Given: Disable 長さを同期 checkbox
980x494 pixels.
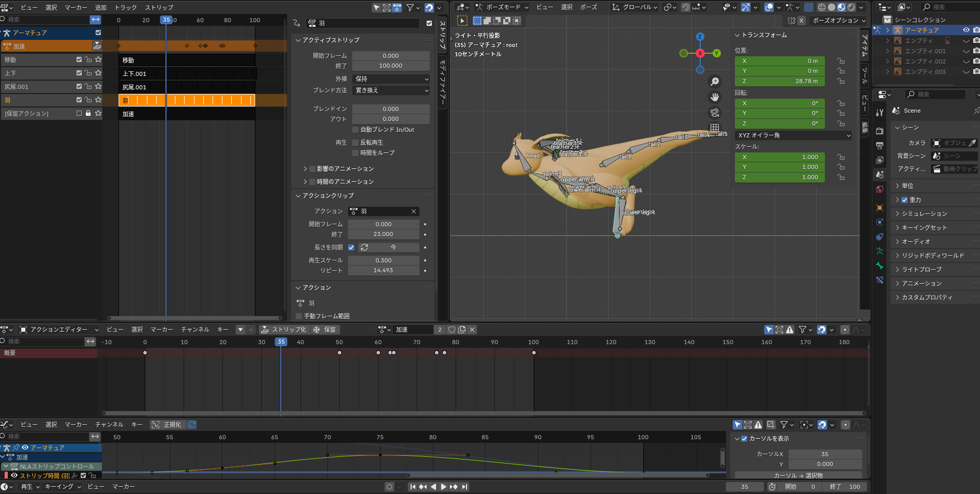Looking at the screenshot, I should (x=351, y=248).
